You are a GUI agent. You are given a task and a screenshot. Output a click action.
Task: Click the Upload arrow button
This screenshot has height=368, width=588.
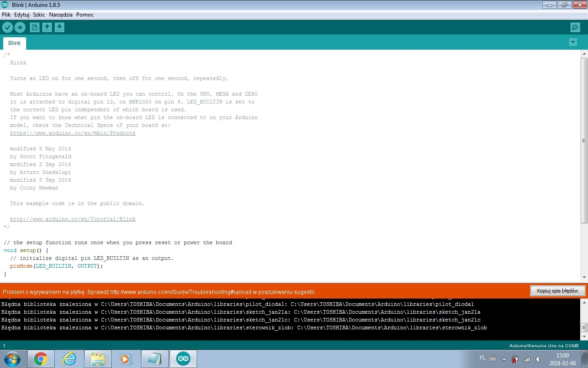click(20, 28)
